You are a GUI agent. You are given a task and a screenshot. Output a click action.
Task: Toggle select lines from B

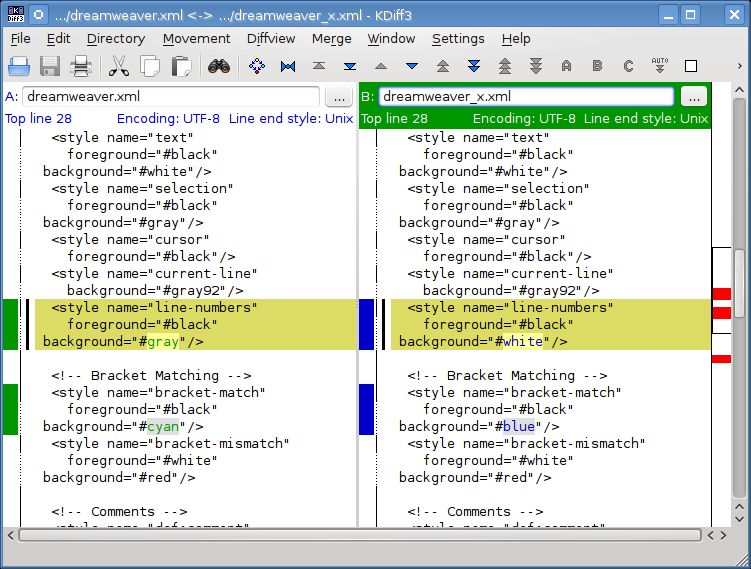click(x=597, y=66)
